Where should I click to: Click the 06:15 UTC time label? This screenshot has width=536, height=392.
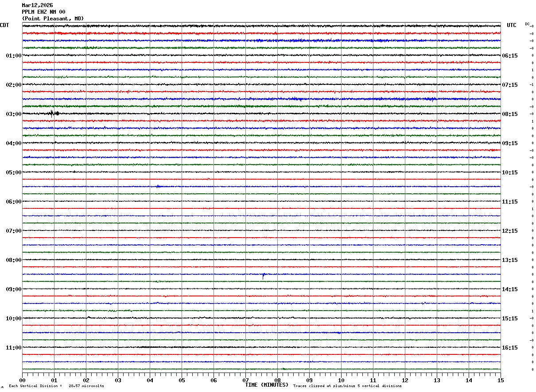(x=510, y=56)
